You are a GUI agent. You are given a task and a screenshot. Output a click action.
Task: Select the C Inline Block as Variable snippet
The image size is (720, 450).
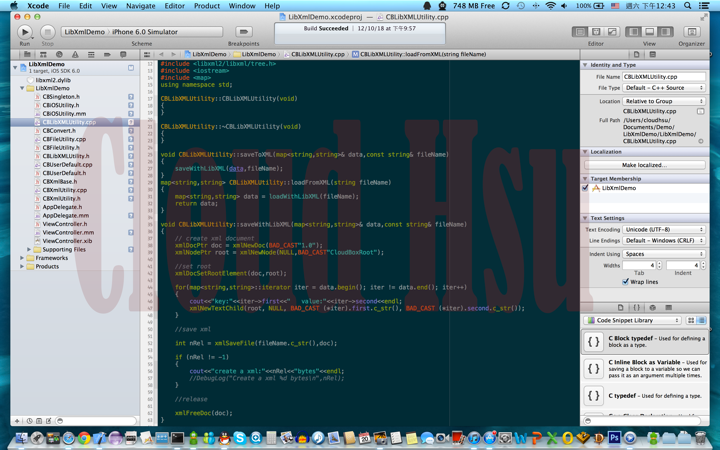point(645,369)
